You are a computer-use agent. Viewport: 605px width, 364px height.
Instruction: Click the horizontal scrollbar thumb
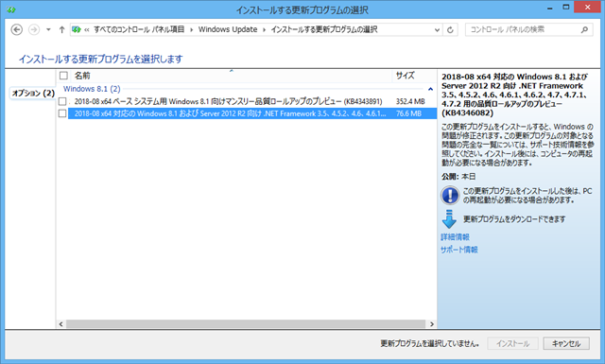246,324
